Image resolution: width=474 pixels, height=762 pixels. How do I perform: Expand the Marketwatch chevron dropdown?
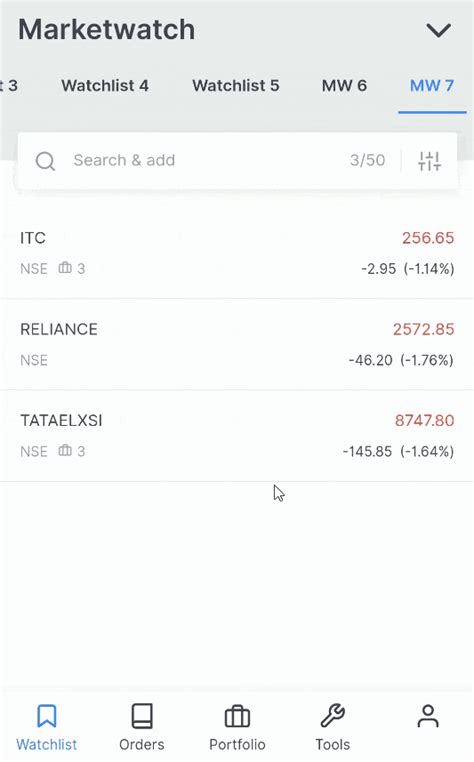click(x=439, y=31)
